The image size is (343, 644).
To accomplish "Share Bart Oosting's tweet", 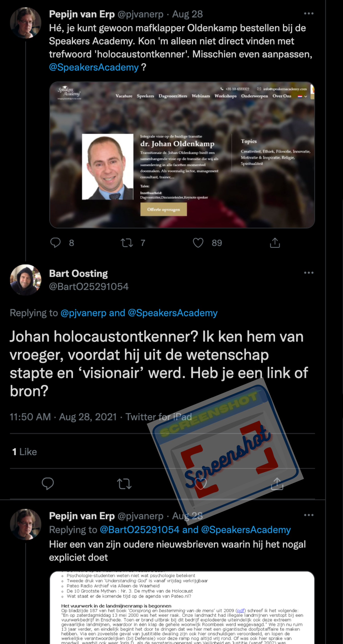I will click(x=277, y=484).
